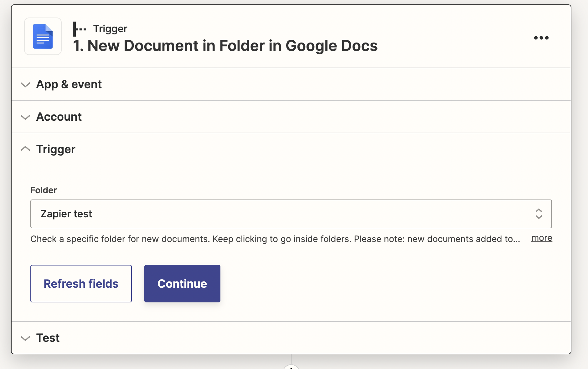
Task: Click the more link after the helper text
Action: click(x=542, y=238)
